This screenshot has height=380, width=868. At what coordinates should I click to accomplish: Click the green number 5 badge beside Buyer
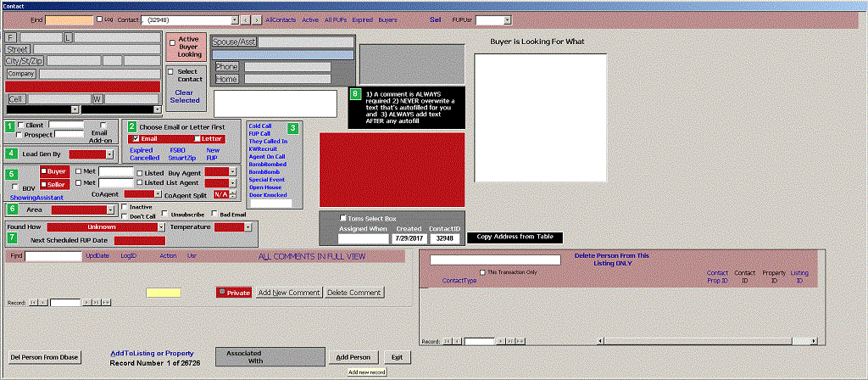tap(11, 175)
